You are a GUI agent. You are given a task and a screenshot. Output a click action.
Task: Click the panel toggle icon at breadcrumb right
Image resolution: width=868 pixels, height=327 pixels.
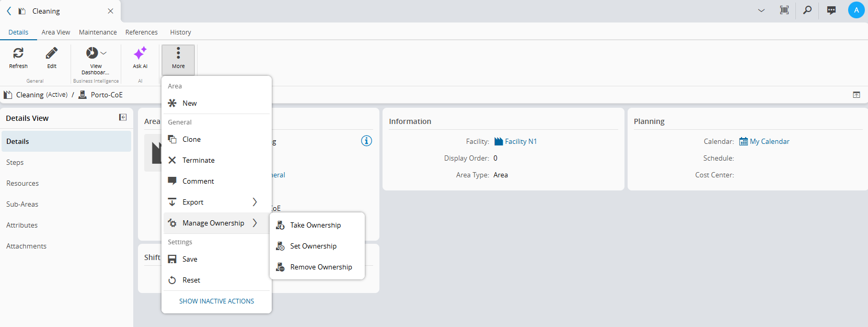[857, 95]
